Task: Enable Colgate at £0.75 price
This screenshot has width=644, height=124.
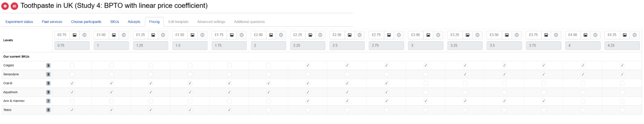Action: 72,65
